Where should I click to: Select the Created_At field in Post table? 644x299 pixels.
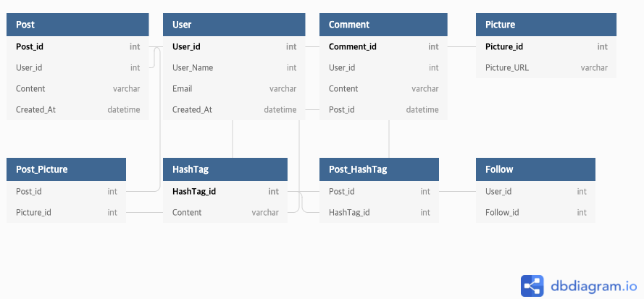[78, 109]
